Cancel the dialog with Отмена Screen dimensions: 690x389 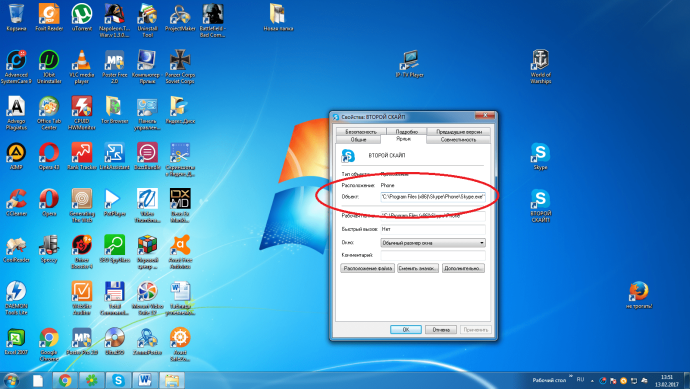441,330
